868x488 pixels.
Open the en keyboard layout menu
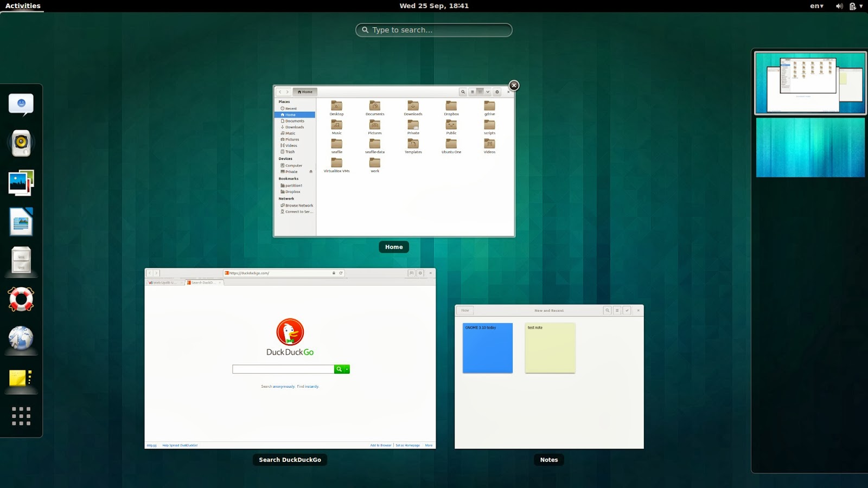(815, 6)
